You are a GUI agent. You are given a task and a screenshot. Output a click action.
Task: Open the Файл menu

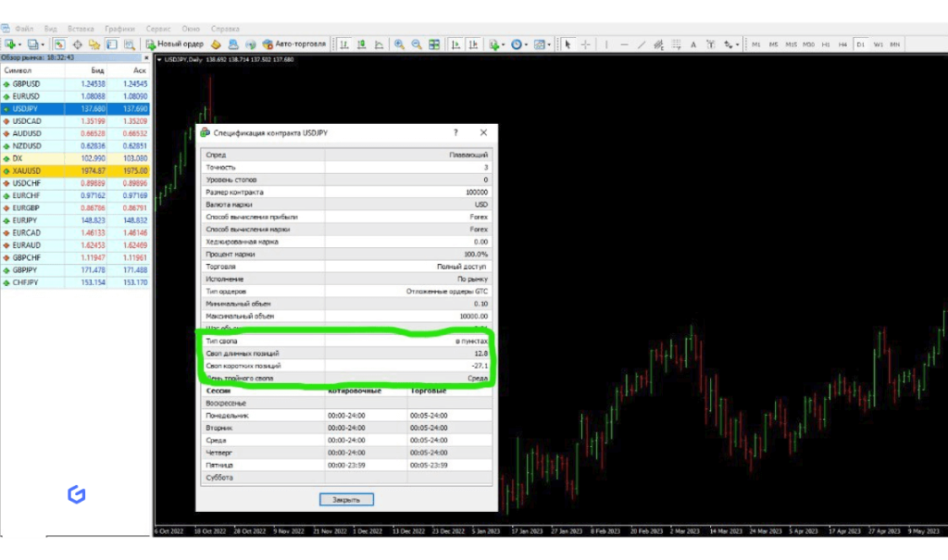click(x=24, y=29)
